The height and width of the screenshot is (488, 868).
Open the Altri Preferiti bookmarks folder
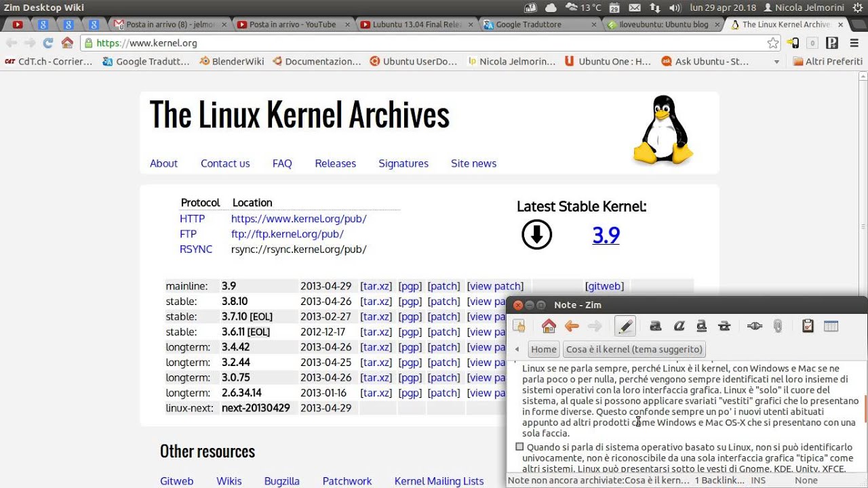(x=827, y=62)
